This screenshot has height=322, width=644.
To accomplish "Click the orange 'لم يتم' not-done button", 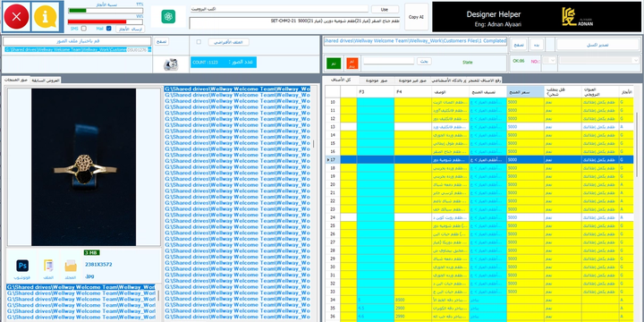I will pyautogui.click(x=352, y=64).
